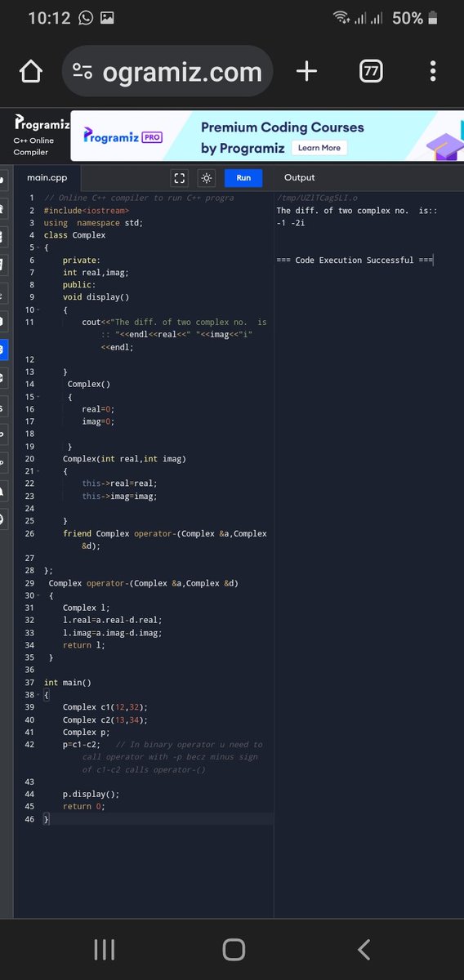464x980 pixels.
Task: Open Android recent apps
Action: [x=104, y=949]
